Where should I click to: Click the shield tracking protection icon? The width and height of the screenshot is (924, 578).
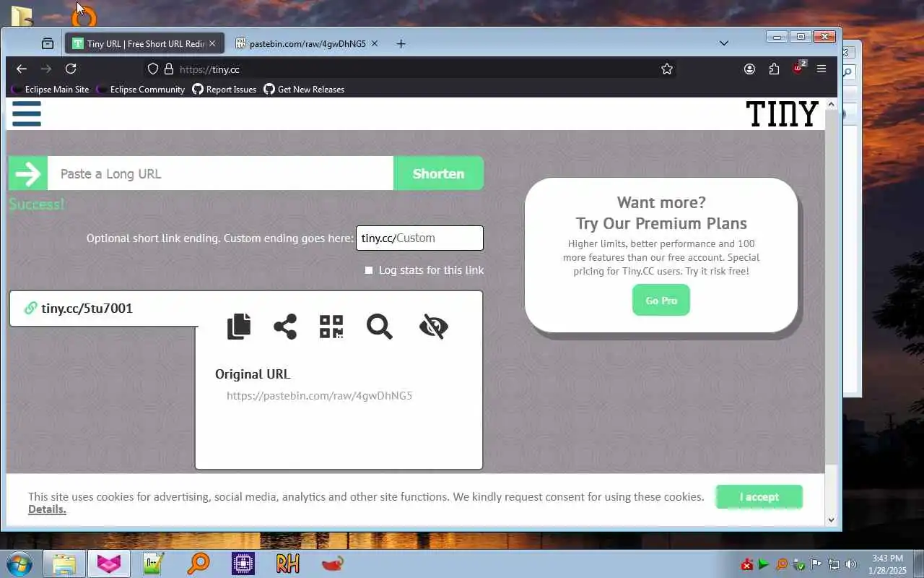point(153,69)
